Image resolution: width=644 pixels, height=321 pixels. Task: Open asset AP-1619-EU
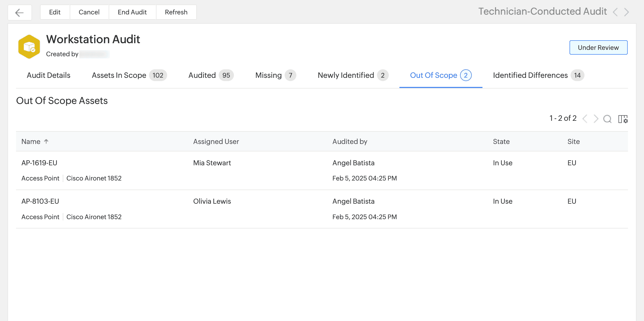(x=39, y=163)
